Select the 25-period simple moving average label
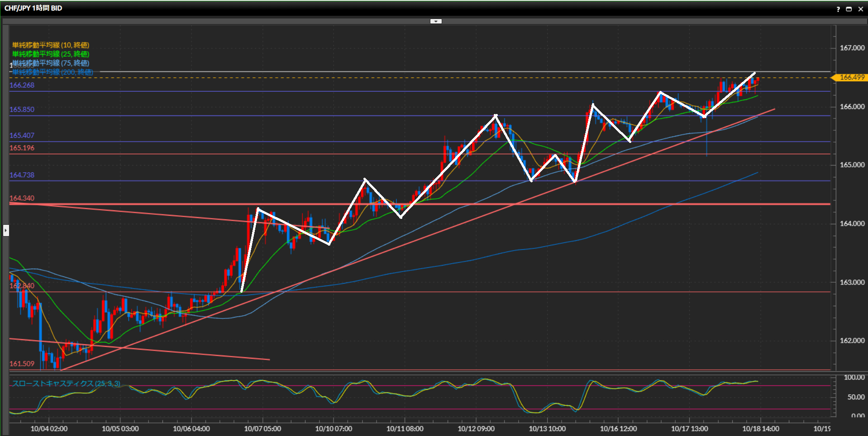 pyautogui.click(x=51, y=54)
